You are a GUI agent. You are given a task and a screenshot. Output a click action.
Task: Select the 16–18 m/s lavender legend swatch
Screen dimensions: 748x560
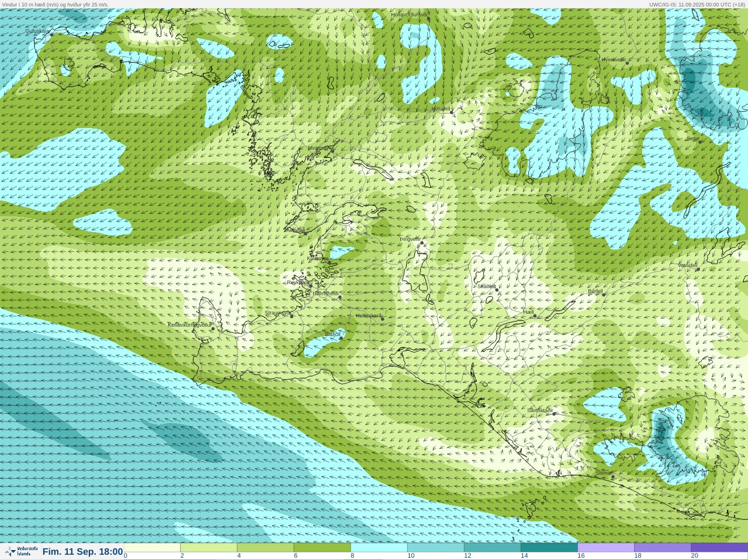pyautogui.click(x=606, y=548)
